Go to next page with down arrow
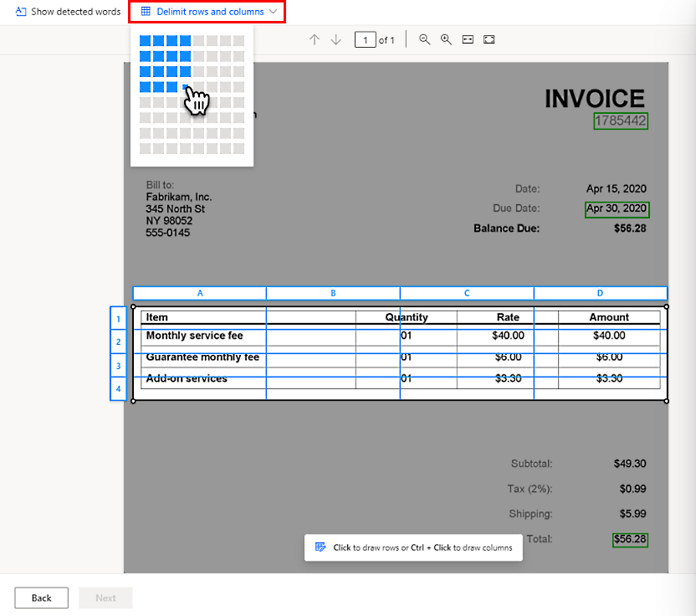 click(x=337, y=39)
